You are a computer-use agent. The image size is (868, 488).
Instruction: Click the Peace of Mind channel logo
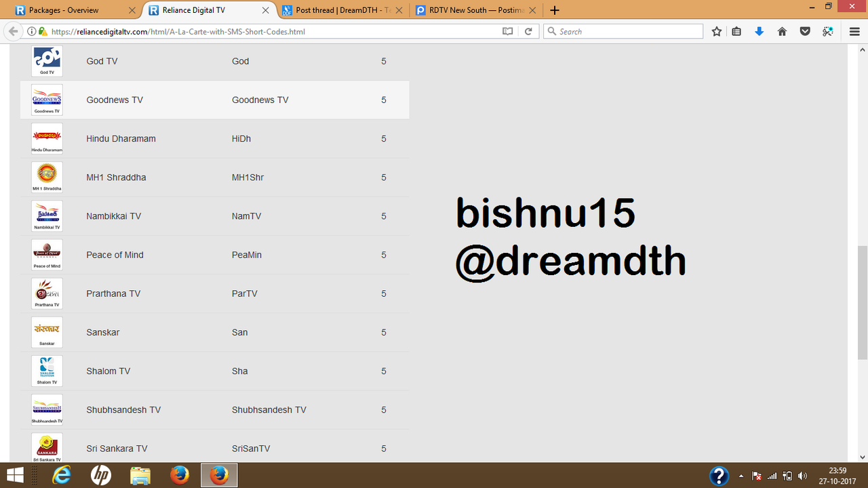tap(47, 255)
